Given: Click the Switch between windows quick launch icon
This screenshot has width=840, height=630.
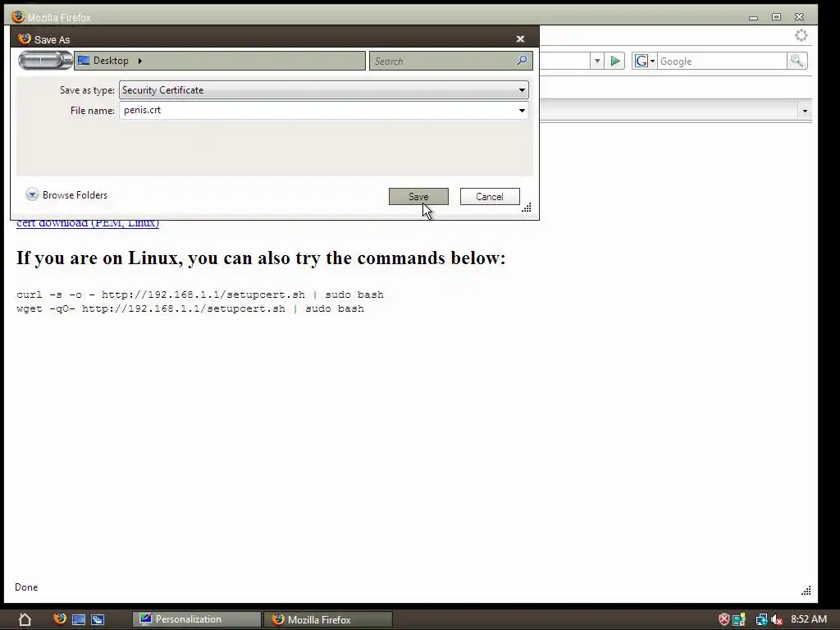Looking at the screenshot, I should (98, 620).
